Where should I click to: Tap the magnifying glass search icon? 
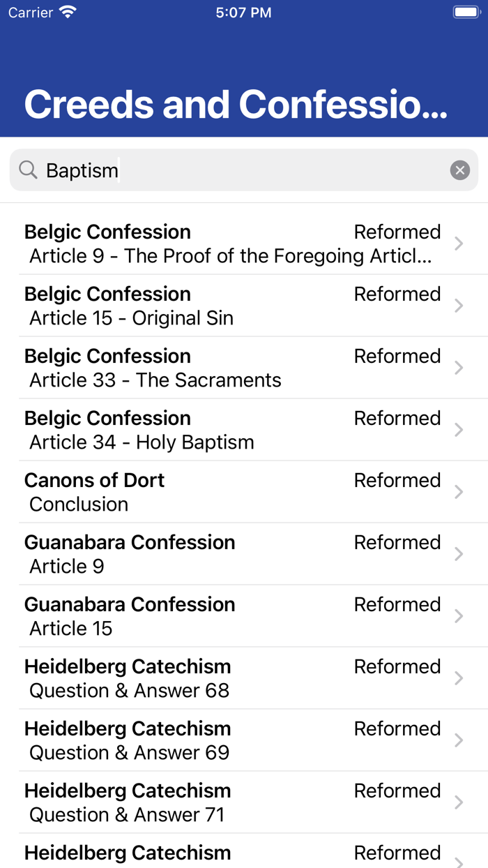[x=28, y=170]
